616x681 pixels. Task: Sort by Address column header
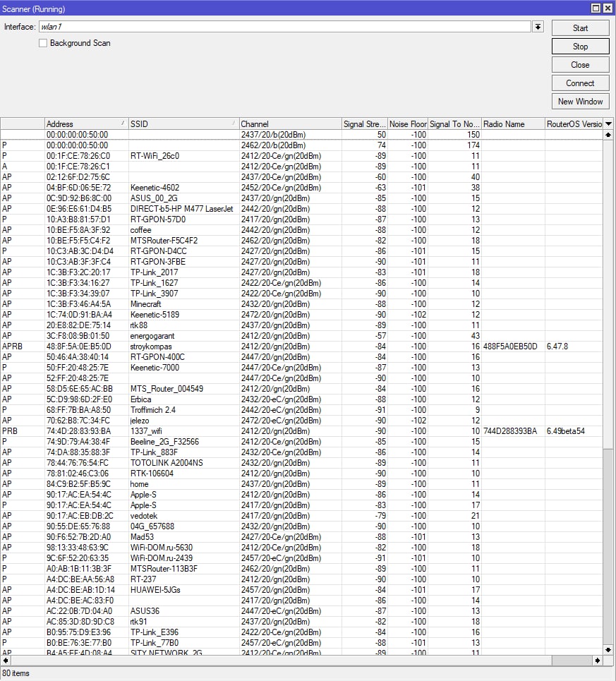tap(86, 123)
